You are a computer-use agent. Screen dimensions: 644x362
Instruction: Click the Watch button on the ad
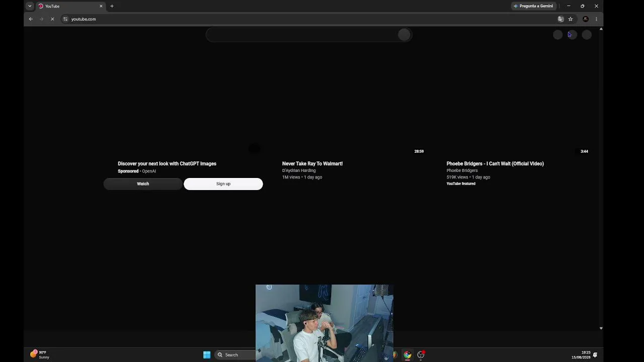click(143, 184)
